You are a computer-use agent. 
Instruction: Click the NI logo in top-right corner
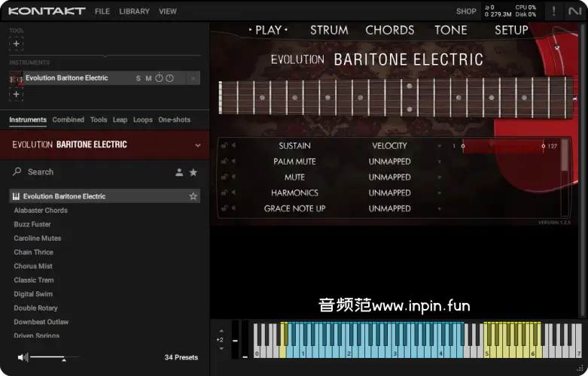click(574, 11)
